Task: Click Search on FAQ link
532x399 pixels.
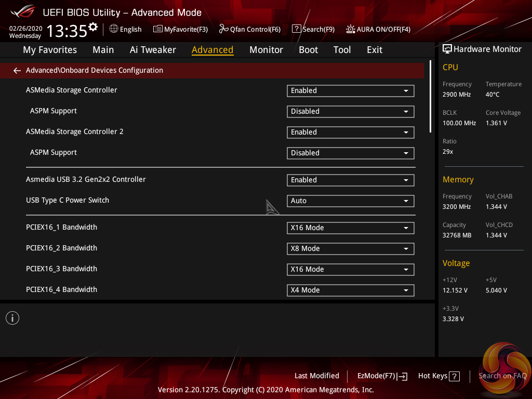Action: tap(502, 376)
